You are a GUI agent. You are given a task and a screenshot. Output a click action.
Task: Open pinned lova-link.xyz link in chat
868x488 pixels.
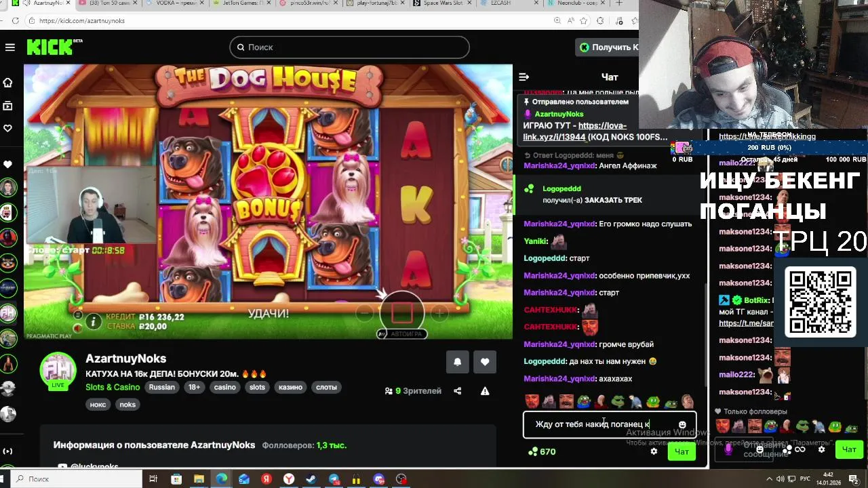point(574,131)
